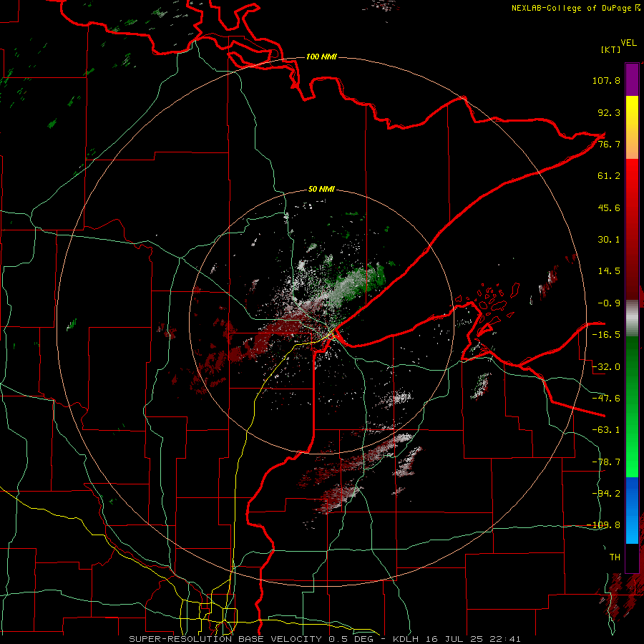644x644 pixels.
Task: Click the TH label on the color scale
Action: click(615, 557)
